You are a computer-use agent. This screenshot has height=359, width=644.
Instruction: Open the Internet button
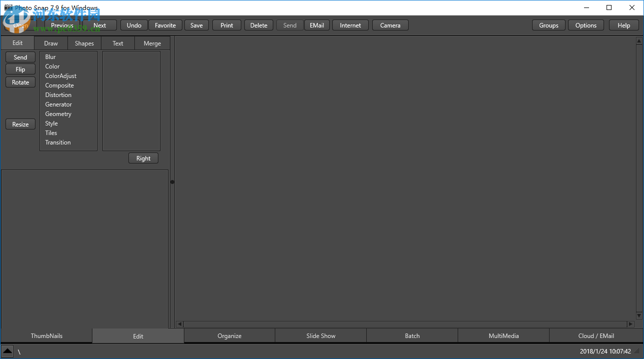point(350,25)
